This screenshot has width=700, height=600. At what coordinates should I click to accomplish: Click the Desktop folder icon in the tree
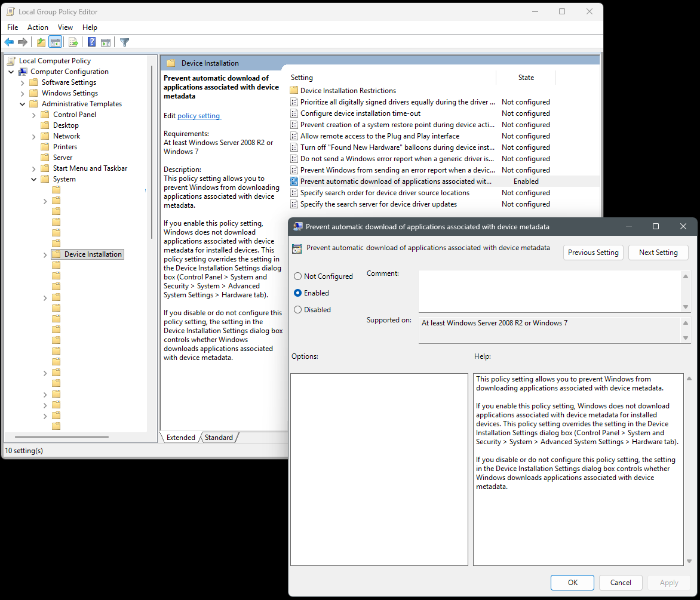(x=45, y=125)
